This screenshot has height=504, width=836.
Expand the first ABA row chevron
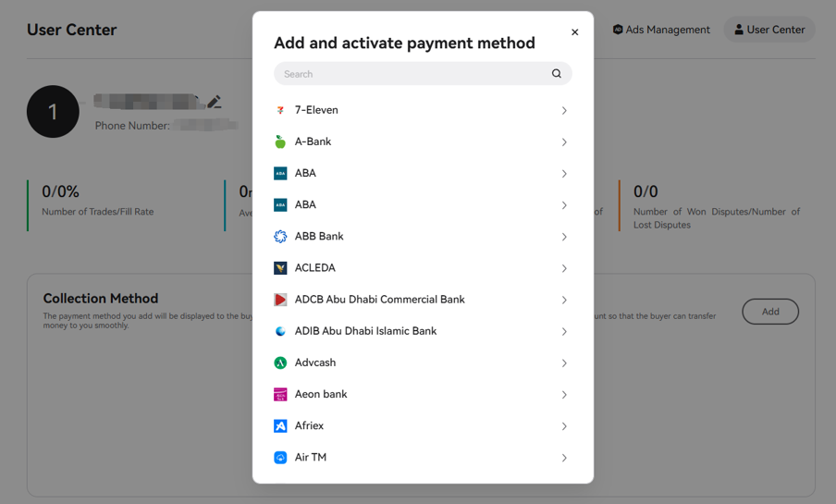point(564,173)
